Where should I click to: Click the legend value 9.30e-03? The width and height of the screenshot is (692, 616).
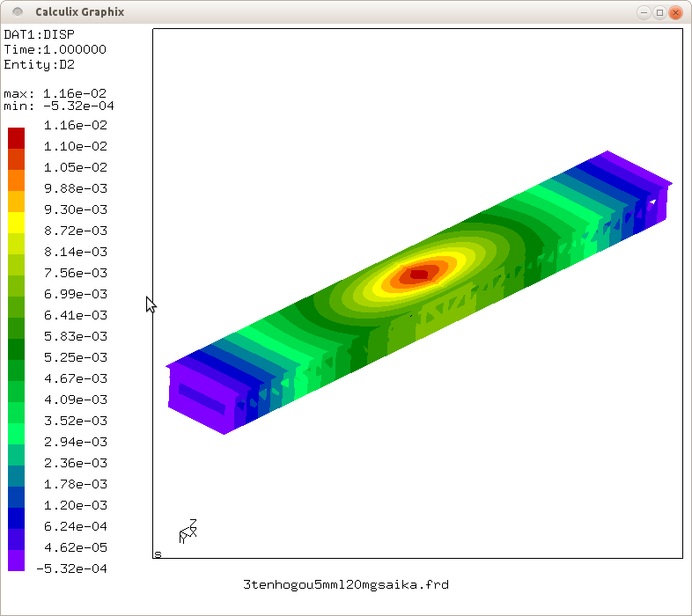(76, 209)
